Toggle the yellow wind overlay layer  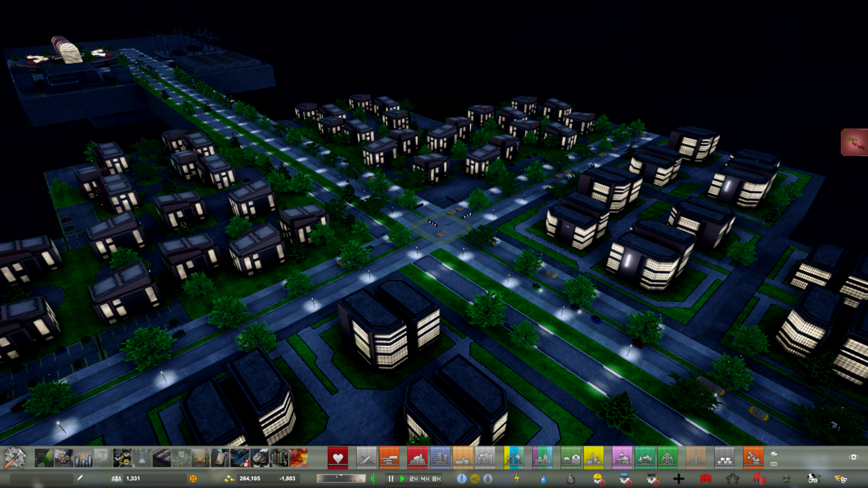(474, 478)
